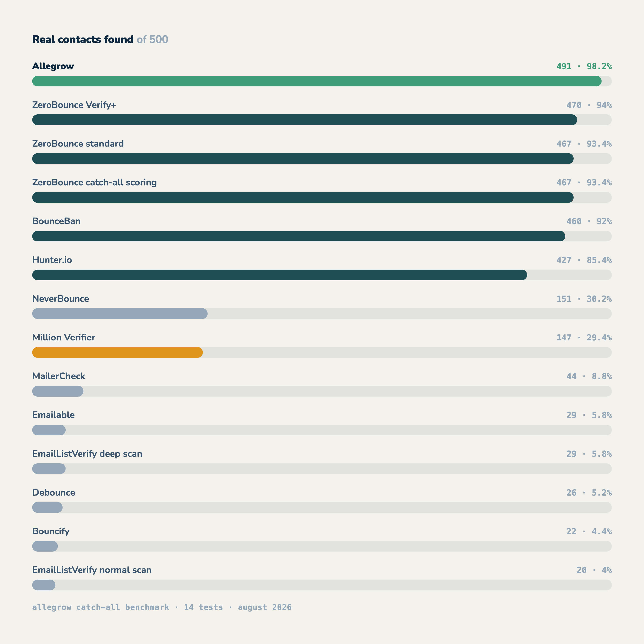Screen dimensions: 644x644
Task: Click the BounceBan dark teal bar
Action: pos(299,236)
